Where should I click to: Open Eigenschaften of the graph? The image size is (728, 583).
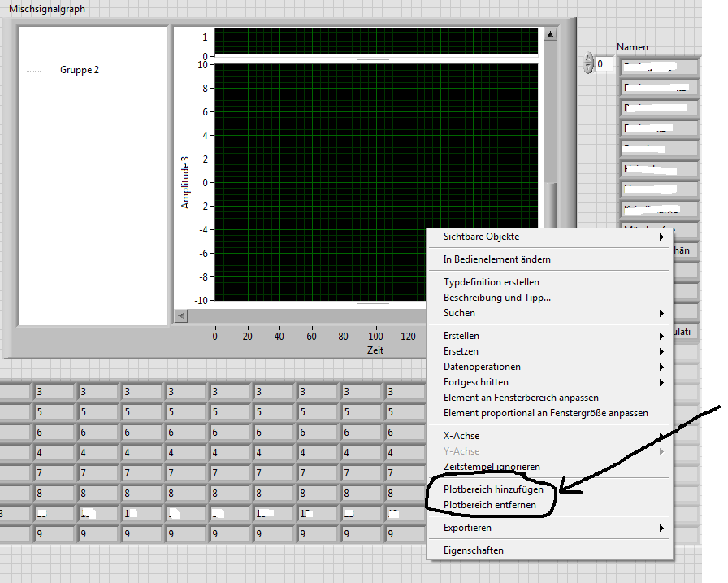point(473,550)
